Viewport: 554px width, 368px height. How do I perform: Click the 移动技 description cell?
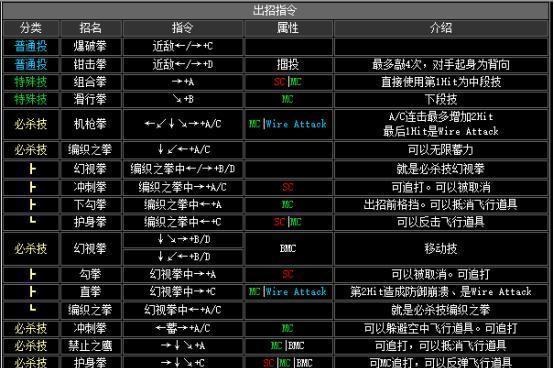[441, 249]
